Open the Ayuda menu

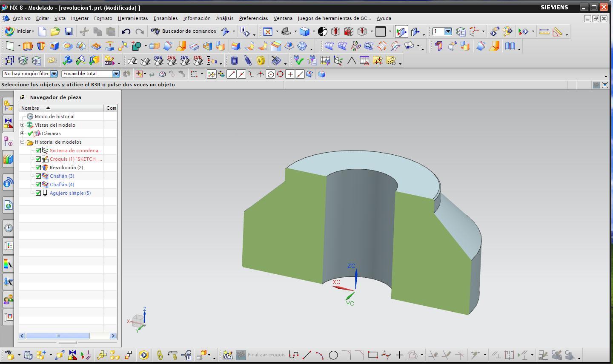pyautogui.click(x=384, y=18)
